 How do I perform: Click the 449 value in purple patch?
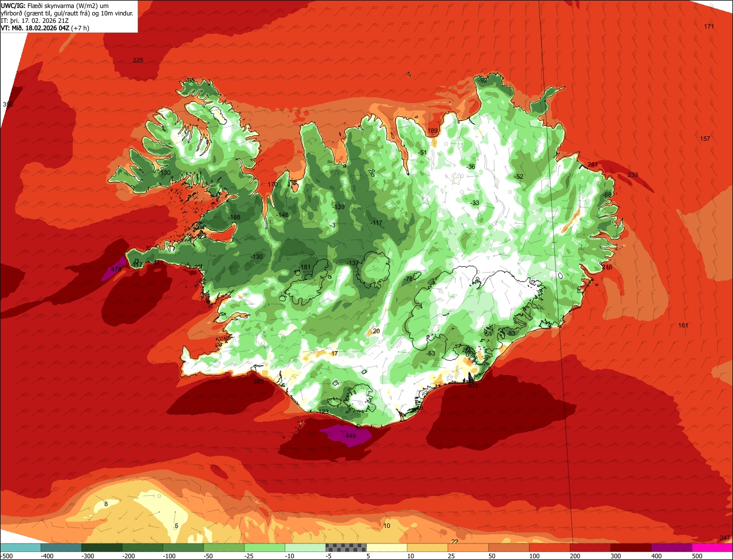tap(350, 436)
